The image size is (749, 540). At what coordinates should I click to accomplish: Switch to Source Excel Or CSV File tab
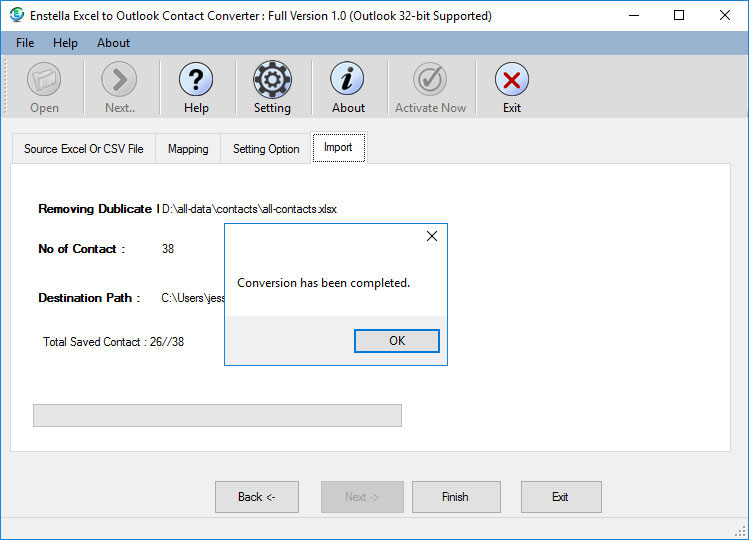[84, 149]
